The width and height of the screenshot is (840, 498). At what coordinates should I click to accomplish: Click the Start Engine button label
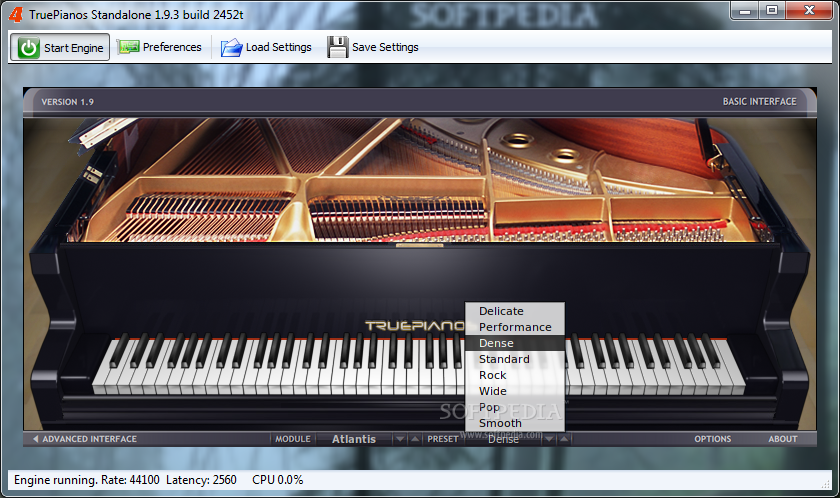point(73,48)
